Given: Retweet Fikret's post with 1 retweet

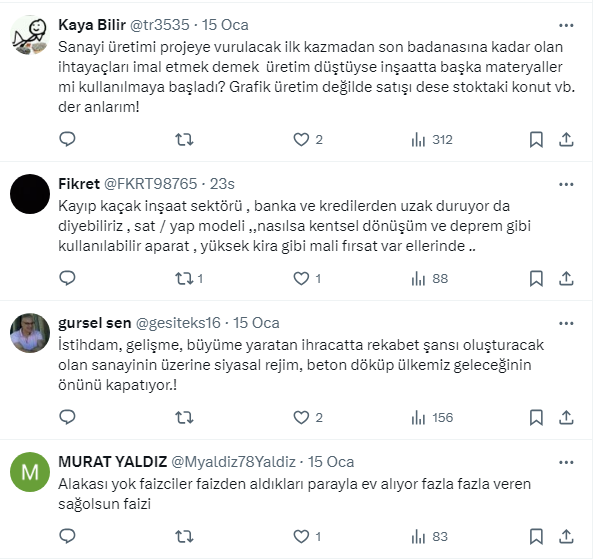Looking at the screenshot, I should coord(183,279).
